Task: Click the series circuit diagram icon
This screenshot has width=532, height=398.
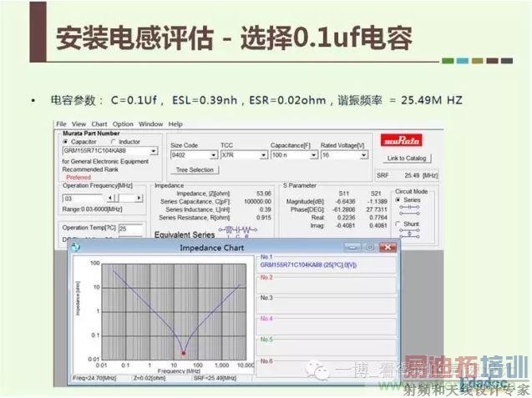Action: [409, 210]
